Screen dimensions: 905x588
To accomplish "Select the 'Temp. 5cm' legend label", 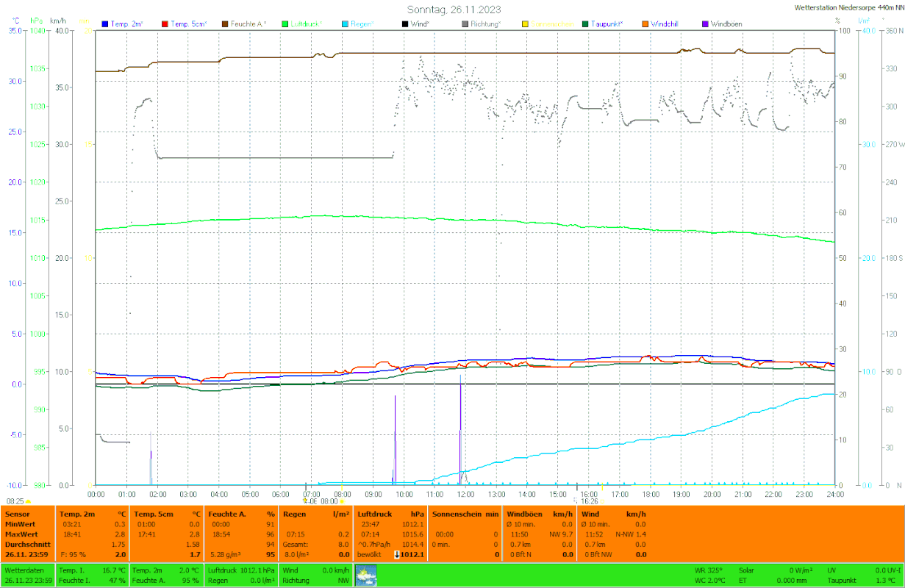I will (x=189, y=24).
